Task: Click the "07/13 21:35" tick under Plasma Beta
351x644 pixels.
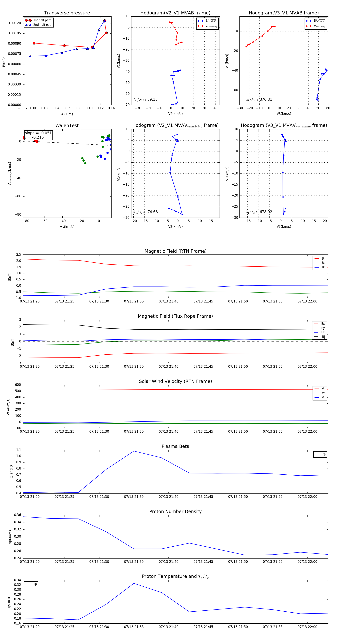Action: (x=134, y=497)
